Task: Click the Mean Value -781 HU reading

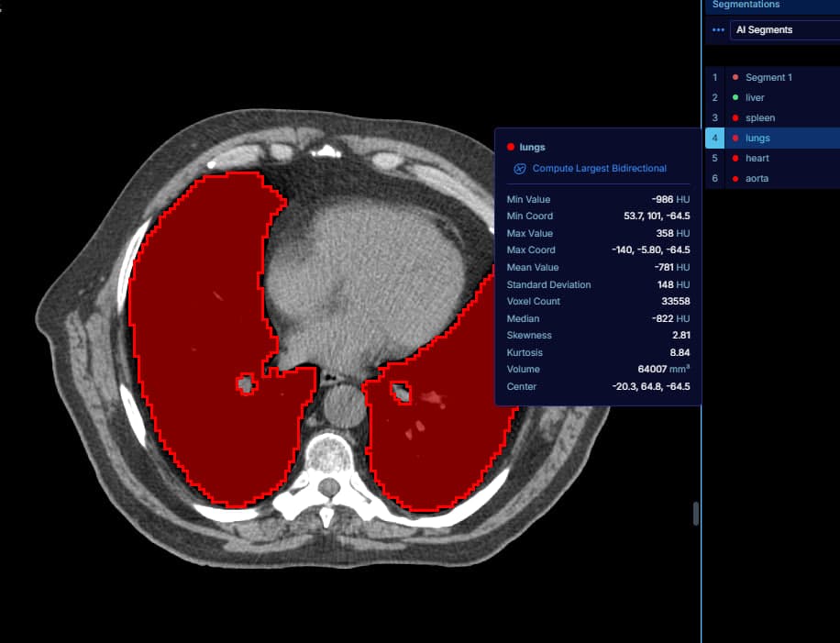Action: click(x=672, y=267)
